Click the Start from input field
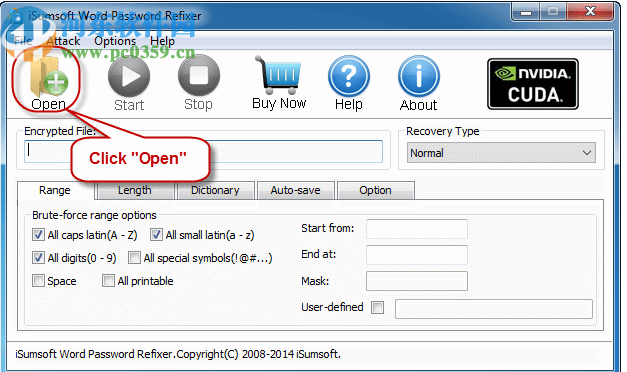Screen dimensions: 627x372 point(417,229)
